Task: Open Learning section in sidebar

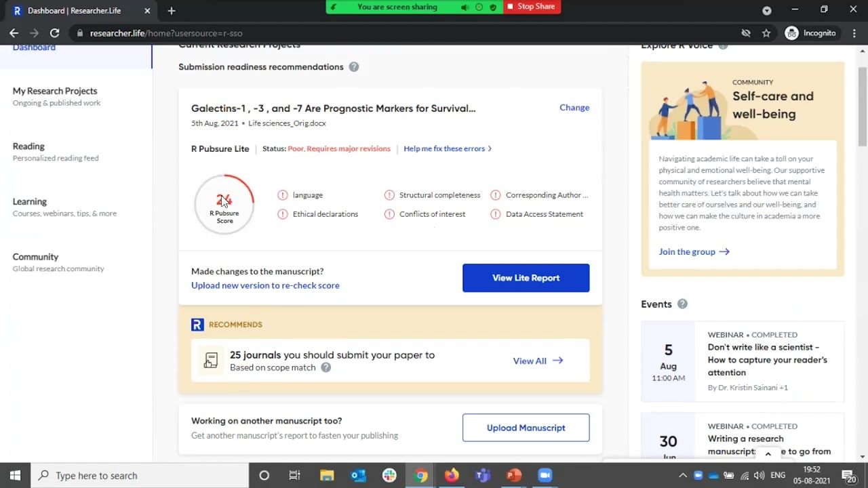Action: click(x=64, y=207)
